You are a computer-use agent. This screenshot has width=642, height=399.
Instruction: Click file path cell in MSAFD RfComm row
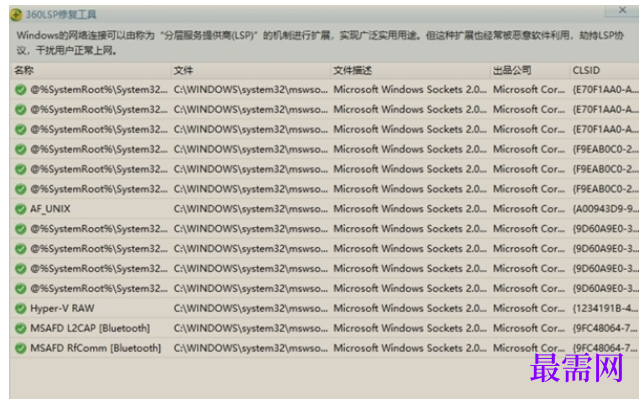(x=251, y=348)
